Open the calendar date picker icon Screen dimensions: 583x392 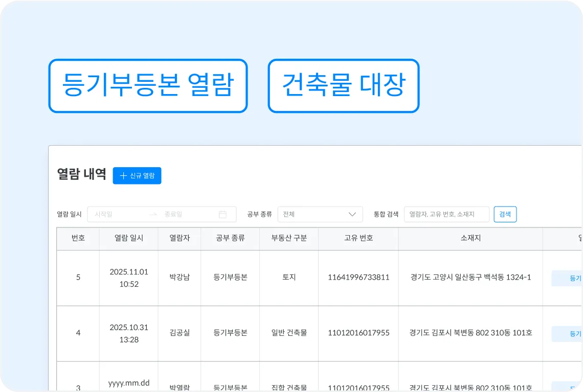(x=222, y=214)
